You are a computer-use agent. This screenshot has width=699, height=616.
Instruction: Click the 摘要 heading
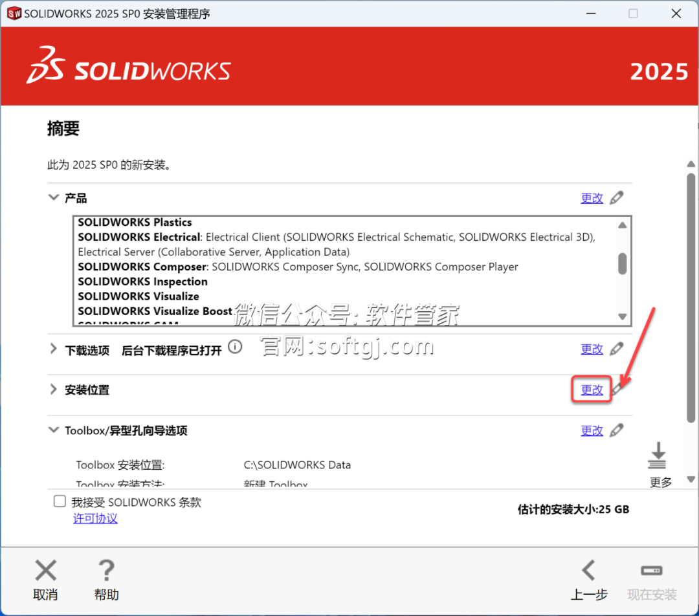click(63, 128)
